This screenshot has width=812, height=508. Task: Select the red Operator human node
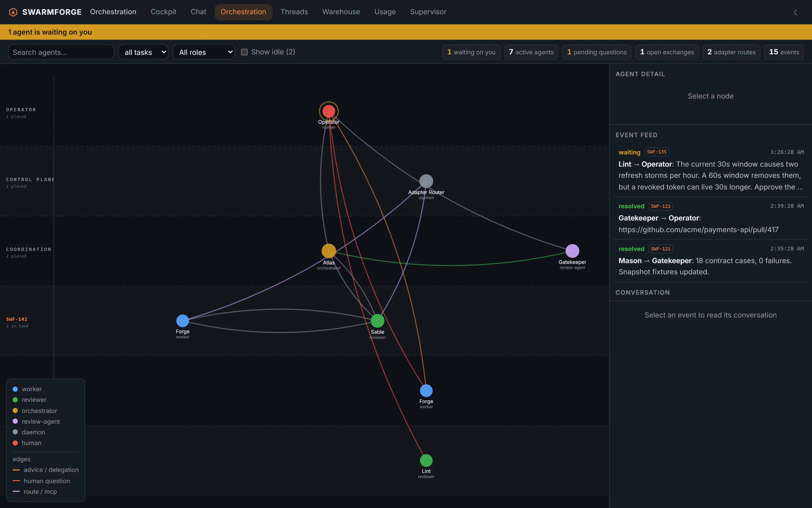coord(329,111)
